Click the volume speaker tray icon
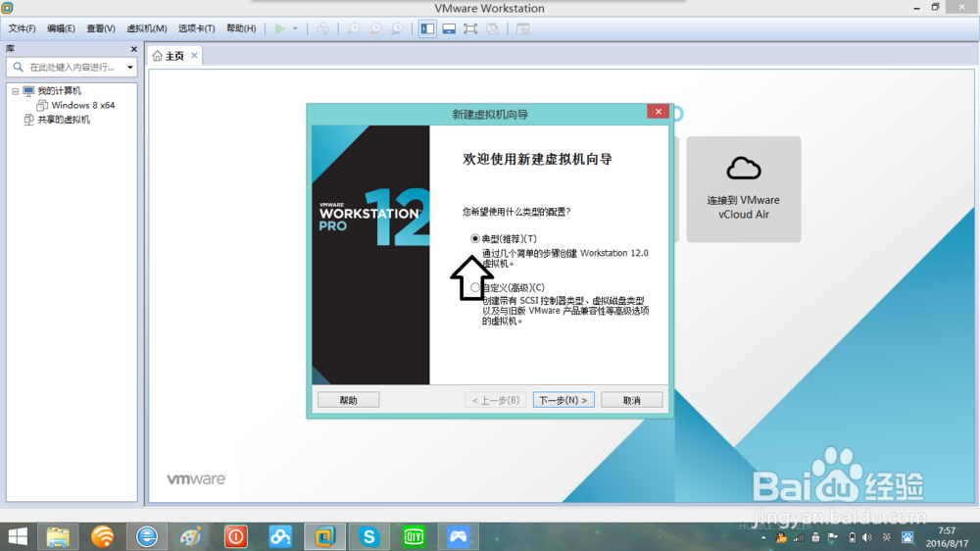This screenshot has height=551, width=980. (x=867, y=537)
